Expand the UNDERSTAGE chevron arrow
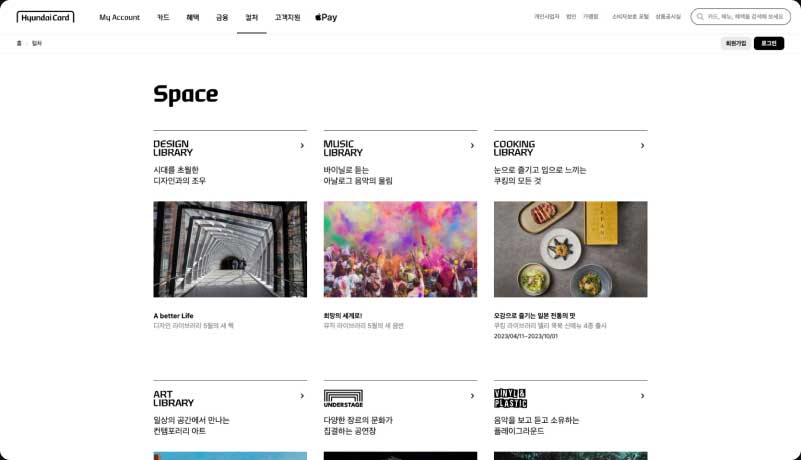Image resolution: width=801 pixels, height=460 pixels. pos(472,396)
